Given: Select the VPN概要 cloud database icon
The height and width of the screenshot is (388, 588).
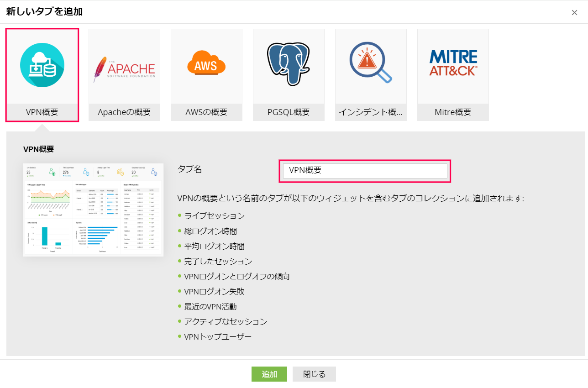Looking at the screenshot, I should pyautogui.click(x=42, y=65).
